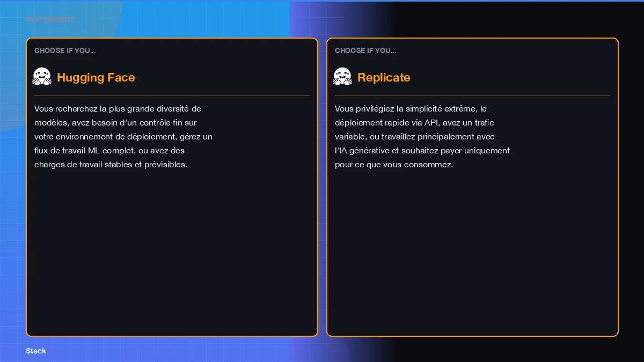Click the Replicate description paragraph
This screenshot has height=362, width=644.
422,137
